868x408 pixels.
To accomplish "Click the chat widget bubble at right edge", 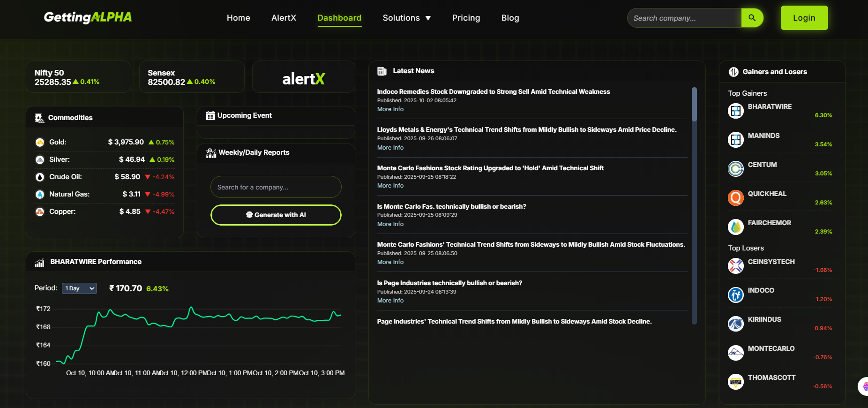I will [863, 386].
